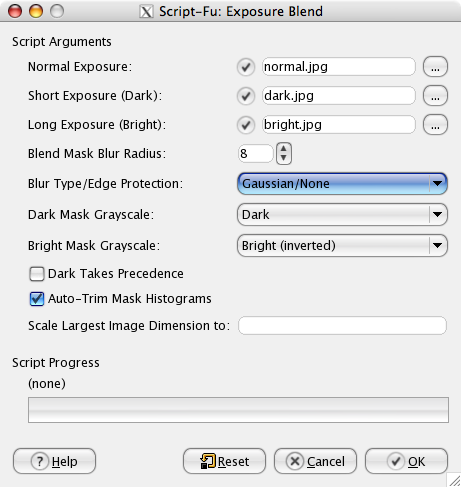Screen dimensions: 461x487
Task: Increase Blend Mask Blur Radius value
Action: pos(284,148)
